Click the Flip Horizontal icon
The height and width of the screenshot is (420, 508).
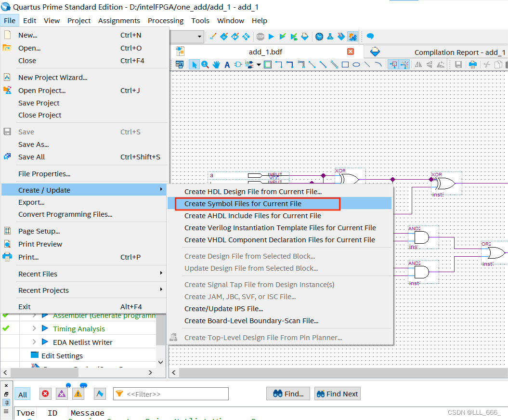tap(418, 65)
